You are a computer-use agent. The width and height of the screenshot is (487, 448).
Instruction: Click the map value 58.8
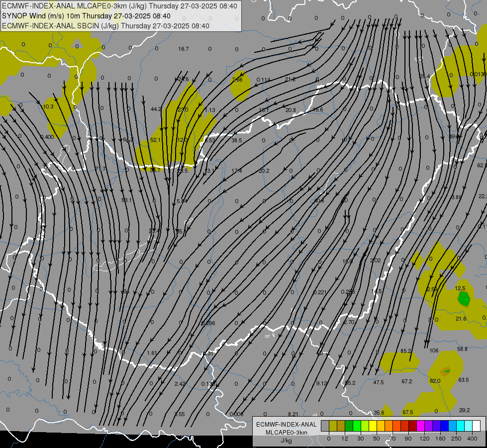pos(463,349)
